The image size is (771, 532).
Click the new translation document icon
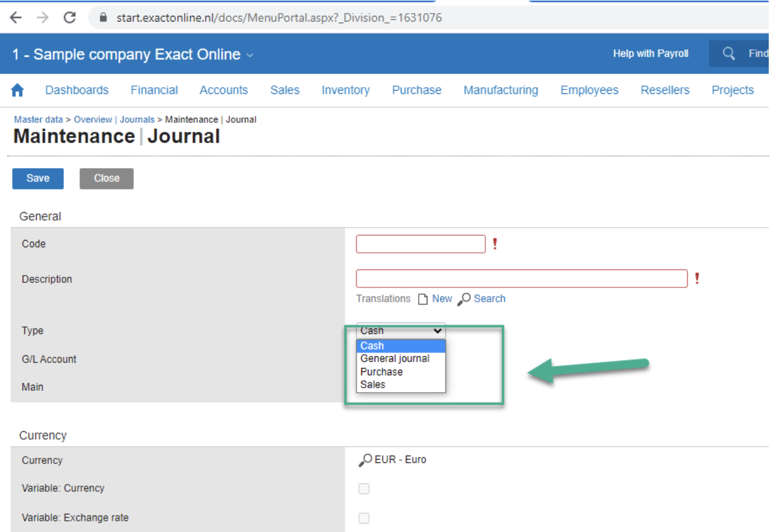423,299
